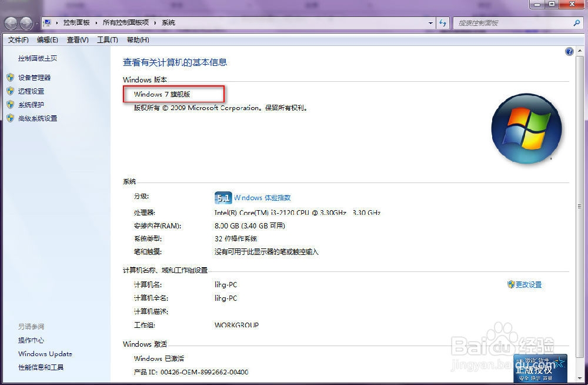
Task: Click the Windows 7 旗舰版 edition text
Action: click(x=162, y=94)
